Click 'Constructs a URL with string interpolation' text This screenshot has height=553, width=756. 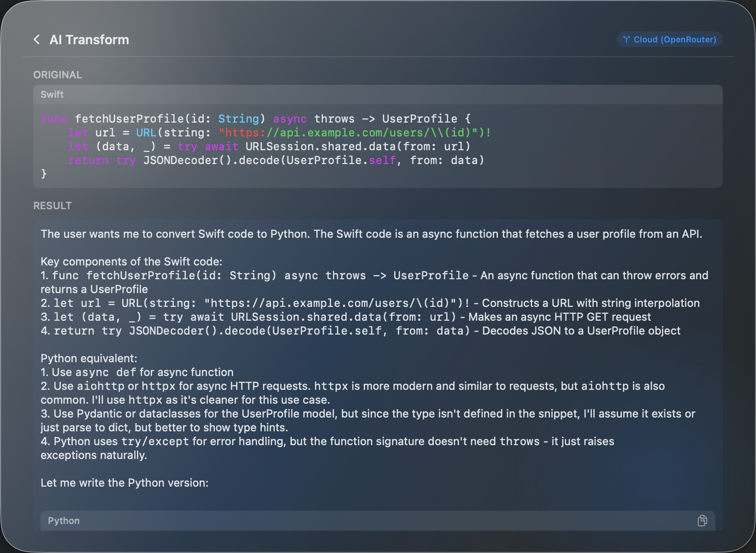coord(591,303)
